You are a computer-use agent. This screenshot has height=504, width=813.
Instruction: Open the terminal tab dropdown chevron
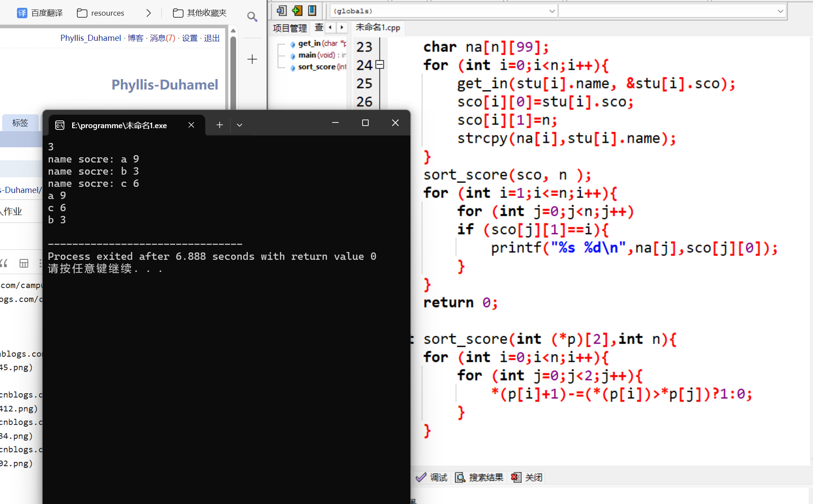click(240, 125)
